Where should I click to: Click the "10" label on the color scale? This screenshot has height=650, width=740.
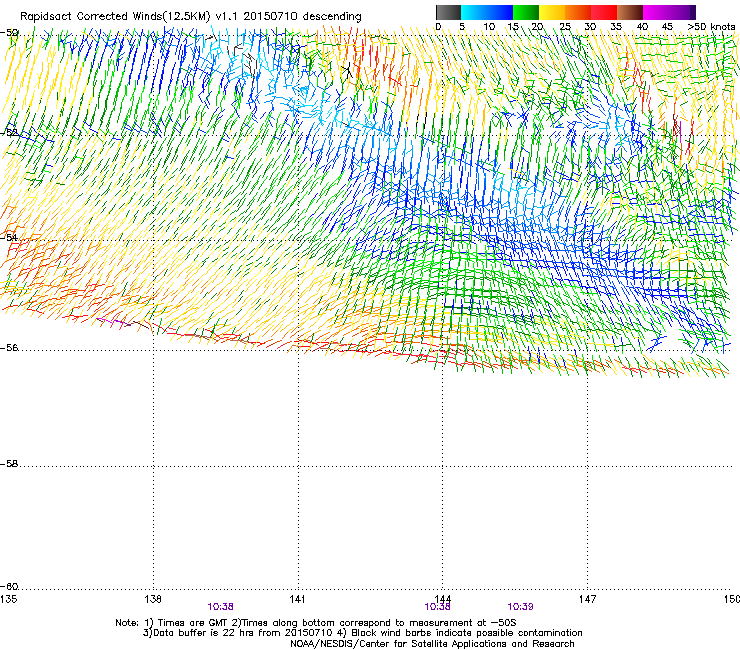[x=489, y=27]
